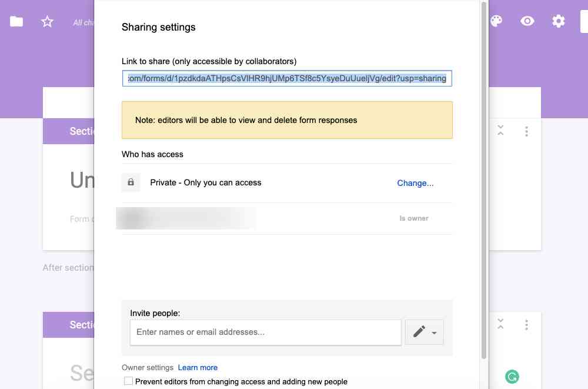588x389 pixels.
Task: Click the Invite people email field
Action: tap(265, 332)
